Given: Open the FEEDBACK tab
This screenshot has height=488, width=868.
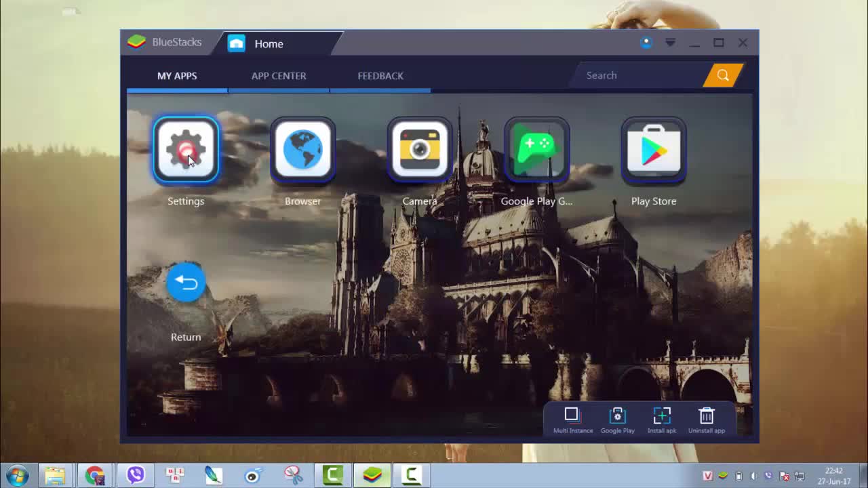Looking at the screenshot, I should [380, 76].
